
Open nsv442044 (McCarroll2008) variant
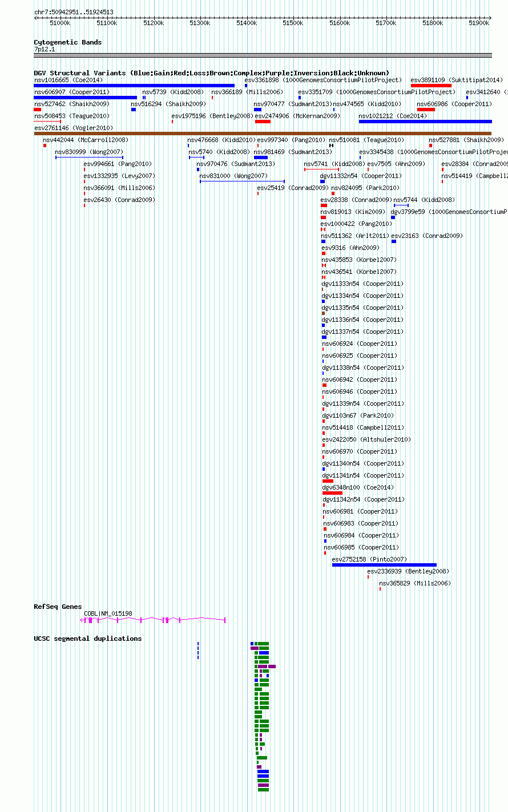pos(86,140)
